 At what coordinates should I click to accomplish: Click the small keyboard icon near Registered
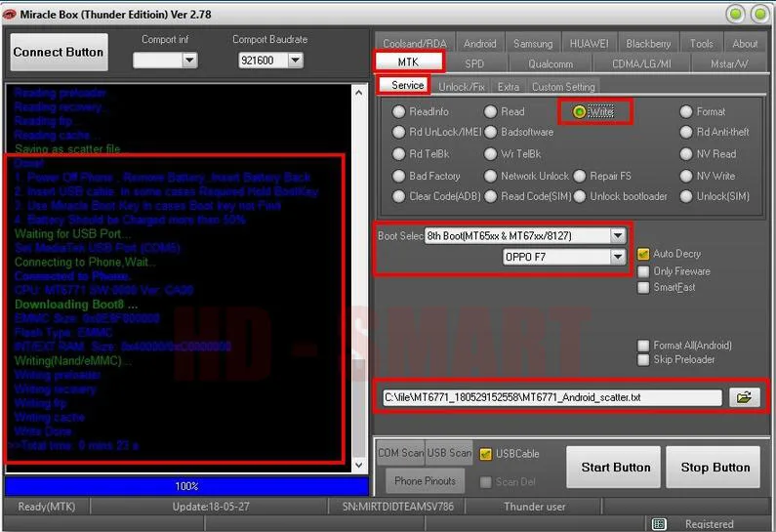(659, 523)
